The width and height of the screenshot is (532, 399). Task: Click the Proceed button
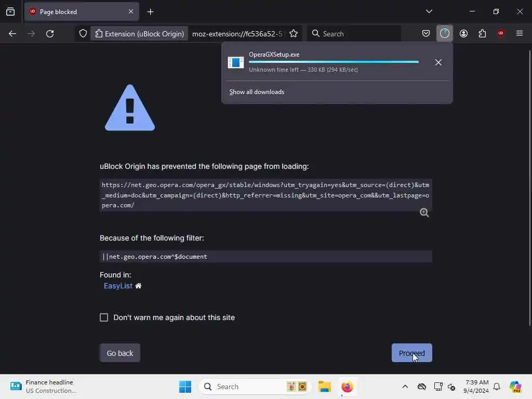click(x=411, y=353)
